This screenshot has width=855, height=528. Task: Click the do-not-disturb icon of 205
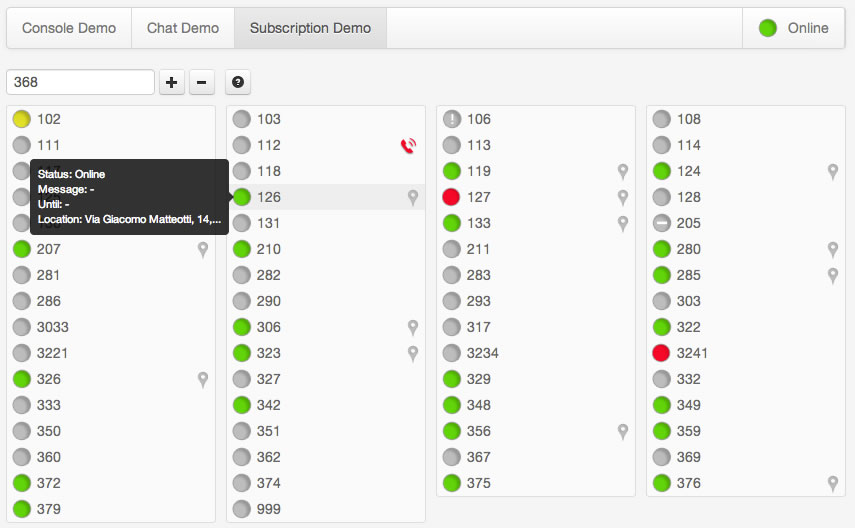(x=662, y=224)
